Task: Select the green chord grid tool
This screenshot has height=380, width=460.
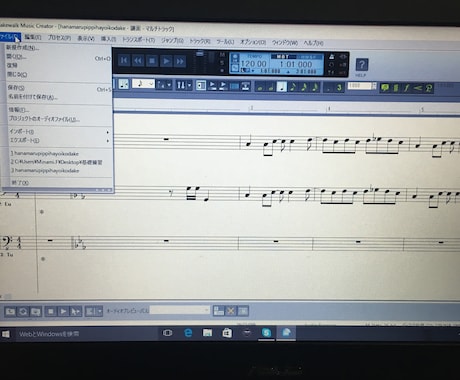Action: point(396,88)
